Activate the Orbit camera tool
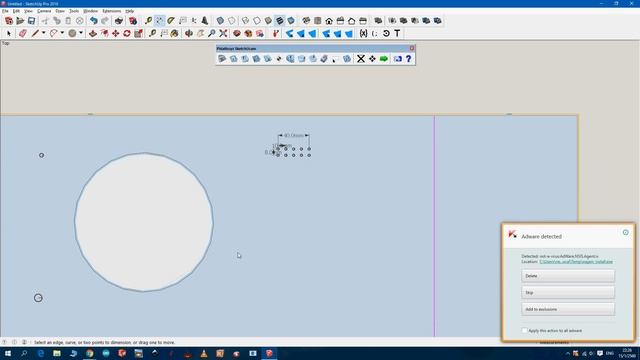The image size is (640, 360). coord(189,33)
